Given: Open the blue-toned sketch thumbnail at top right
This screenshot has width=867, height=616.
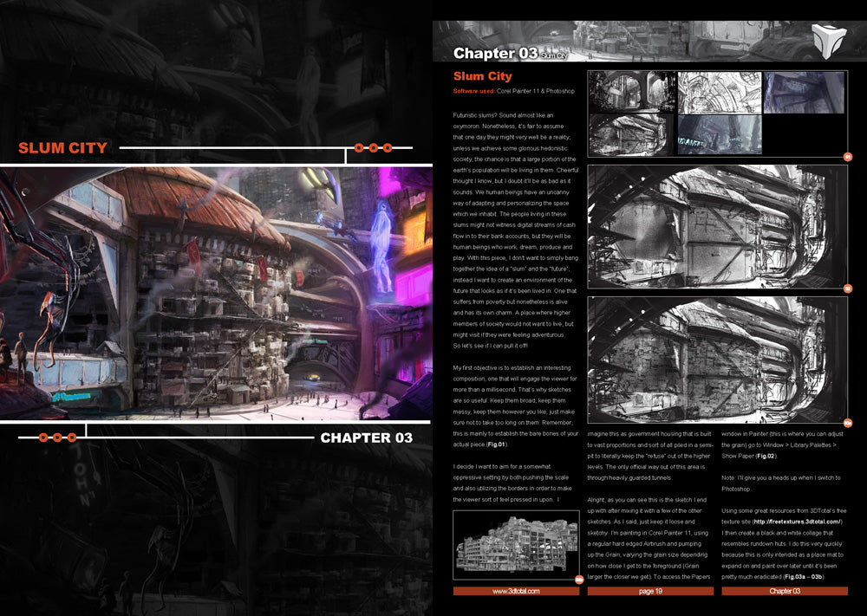Looking at the screenshot, I should click(x=804, y=92).
